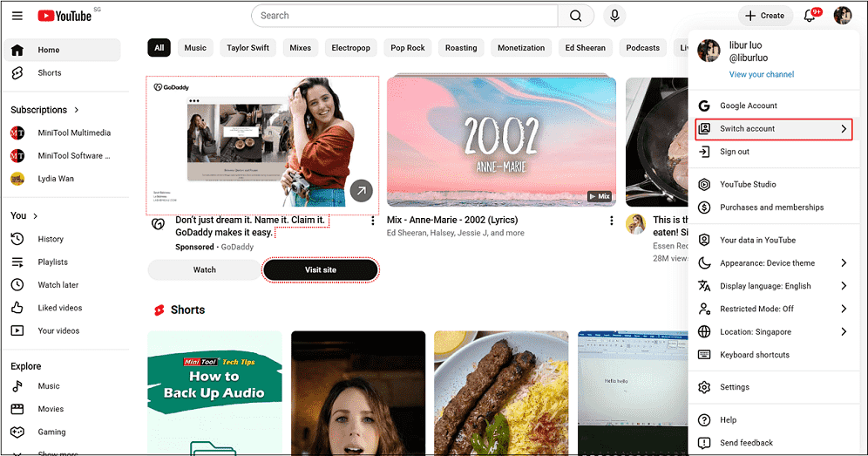Image resolution: width=868 pixels, height=456 pixels.
Task: Open the short with woman's face
Action: (358, 393)
